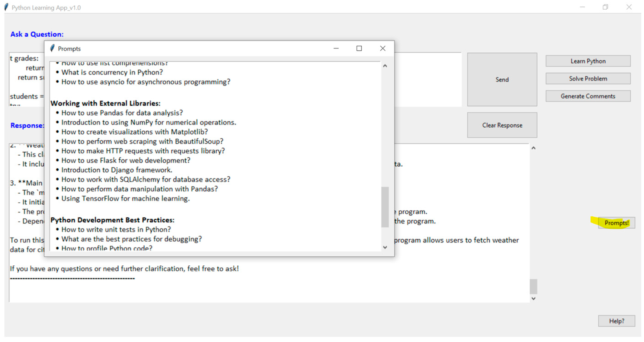Open the highlighted Prompts! button
Viewport: 644px width, 342px height.
click(616, 223)
